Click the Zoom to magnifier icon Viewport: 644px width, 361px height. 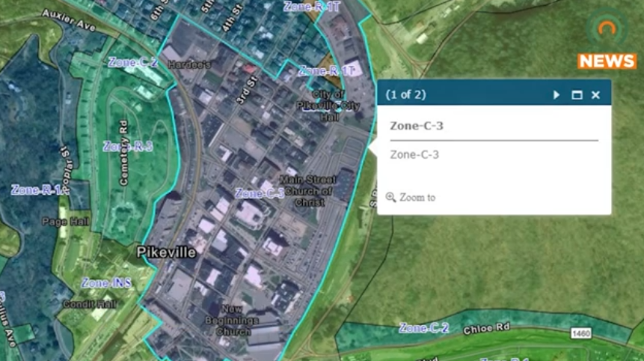point(390,198)
